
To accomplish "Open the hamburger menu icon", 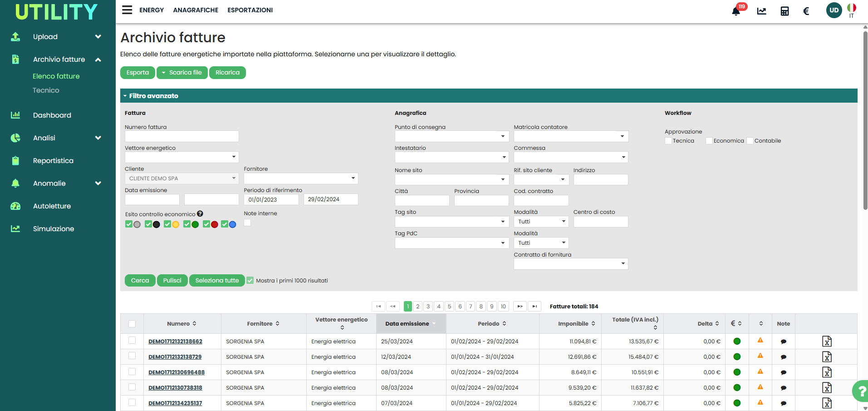I will click(x=127, y=10).
